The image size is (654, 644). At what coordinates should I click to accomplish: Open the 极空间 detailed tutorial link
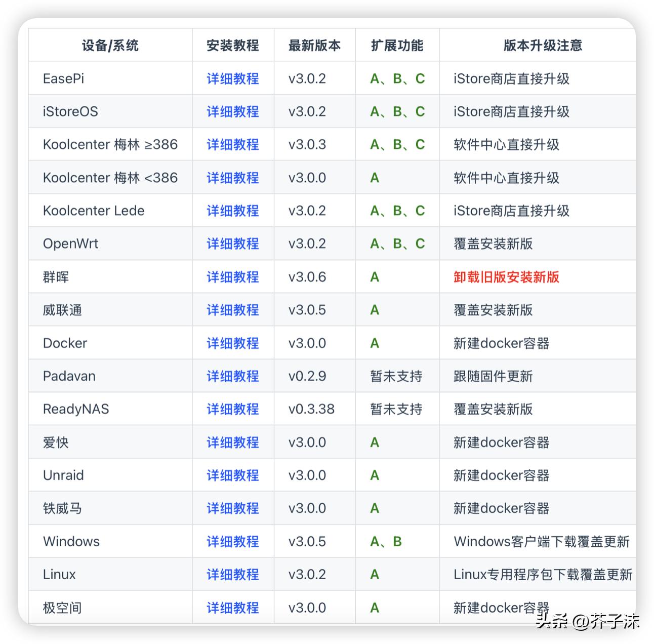click(x=232, y=608)
